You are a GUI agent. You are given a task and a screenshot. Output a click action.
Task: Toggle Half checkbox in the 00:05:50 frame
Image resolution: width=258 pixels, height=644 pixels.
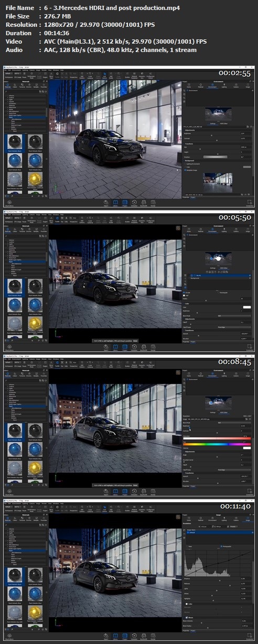coord(184,295)
